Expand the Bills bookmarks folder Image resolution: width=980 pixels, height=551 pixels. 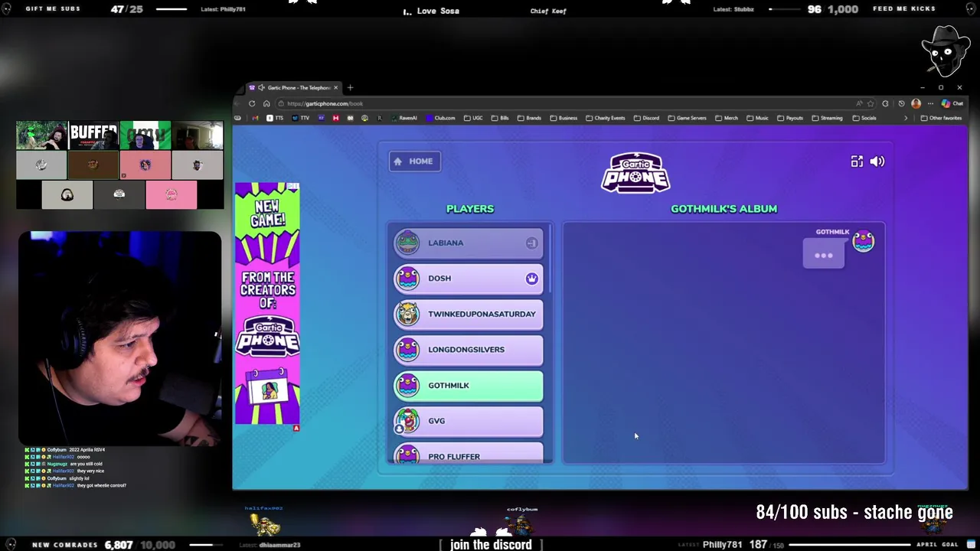coord(500,118)
